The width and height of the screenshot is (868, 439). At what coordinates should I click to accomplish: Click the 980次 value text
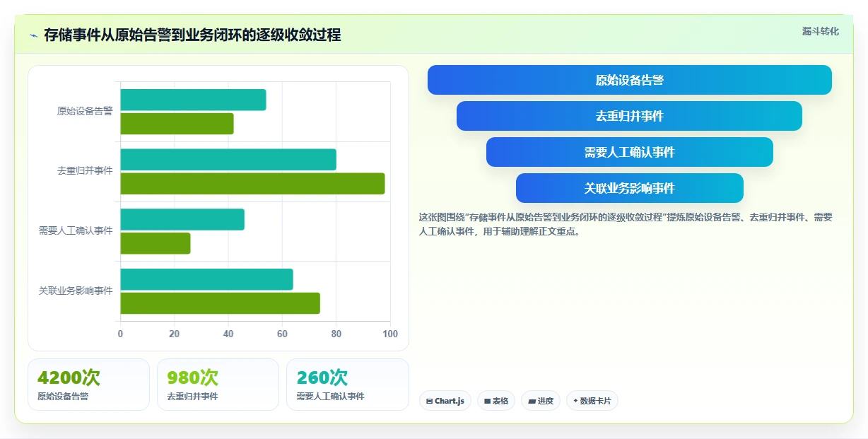coord(193,377)
